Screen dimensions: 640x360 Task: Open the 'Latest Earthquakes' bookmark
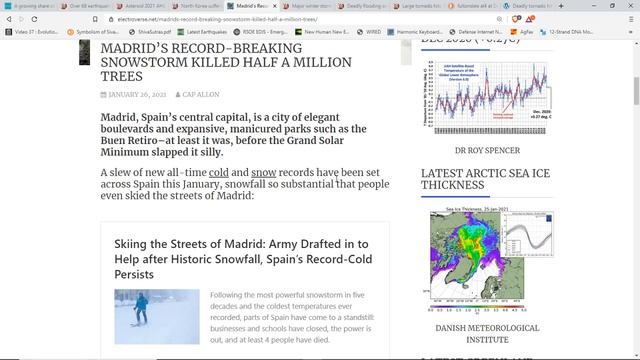(x=202, y=32)
